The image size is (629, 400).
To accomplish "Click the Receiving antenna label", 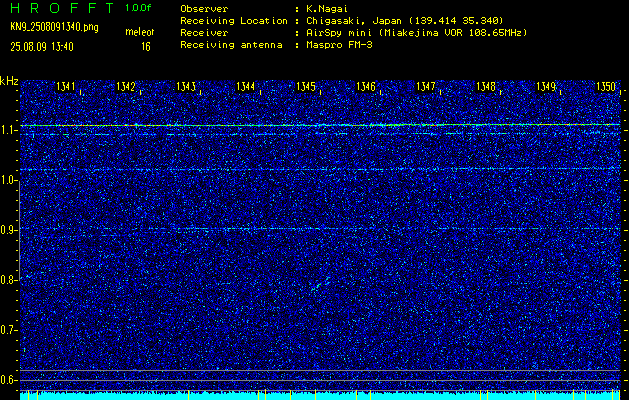I will pos(231,45).
